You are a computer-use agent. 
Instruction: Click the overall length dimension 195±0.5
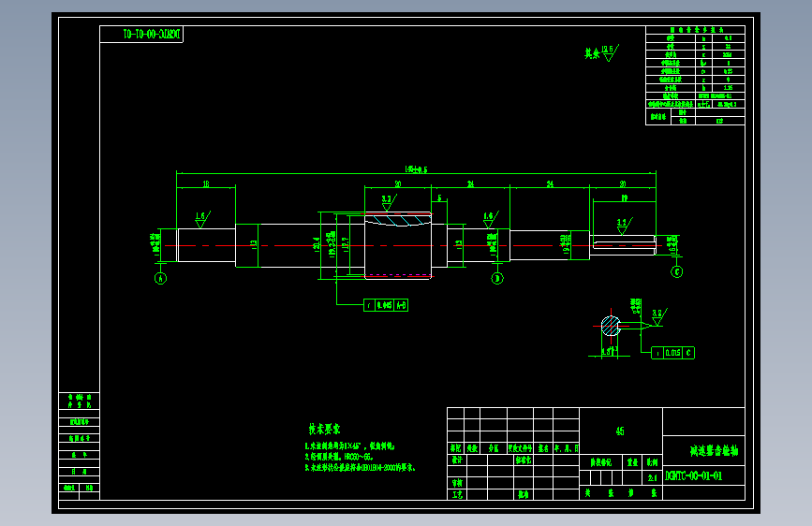416,169
